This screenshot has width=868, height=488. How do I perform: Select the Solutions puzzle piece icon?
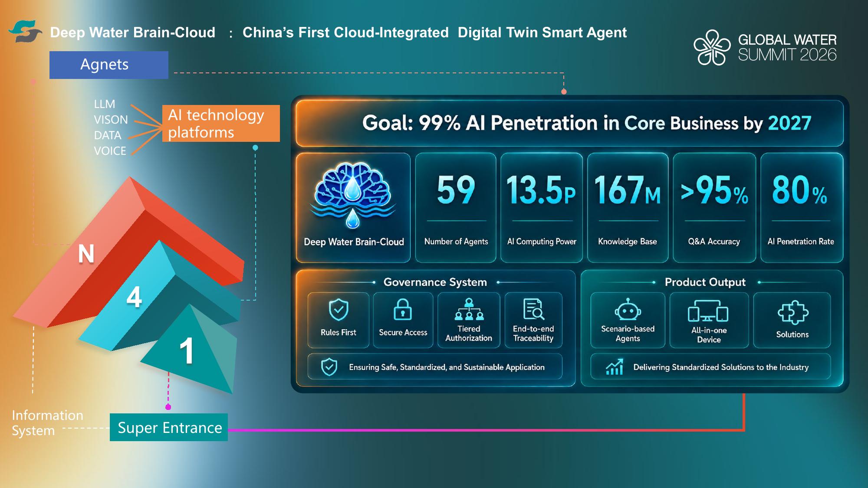793,312
